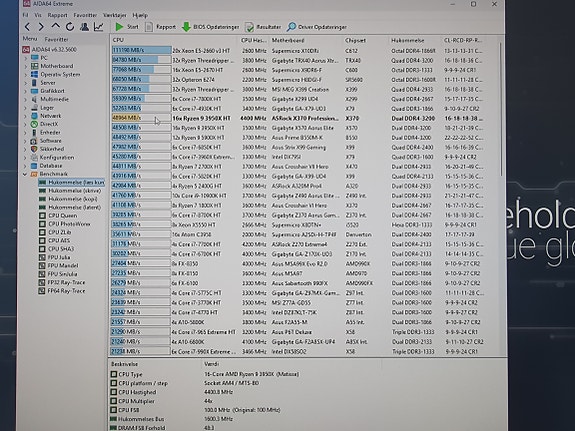Screen dimensions: 575x431
Task: Expand the Motherboard tree node
Action: tap(26, 66)
